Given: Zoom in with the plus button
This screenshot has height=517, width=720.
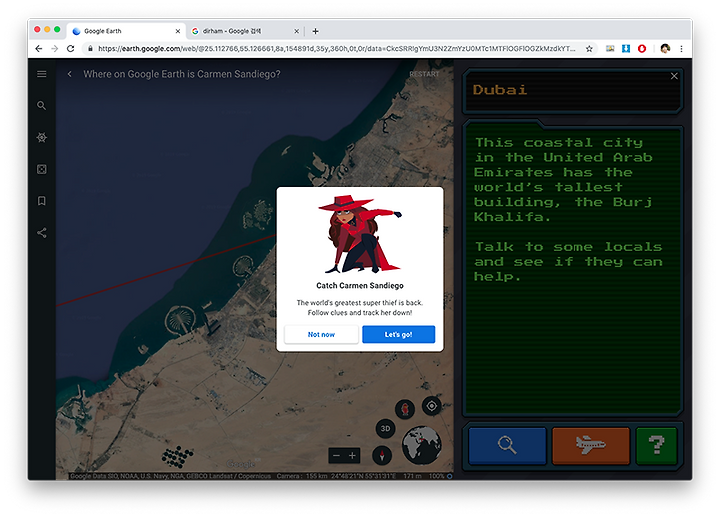Looking at the screenshot, I should tap(352, 455).
